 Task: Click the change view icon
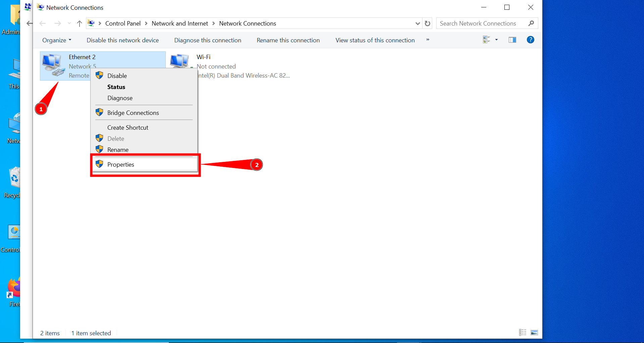pos(486,40)
